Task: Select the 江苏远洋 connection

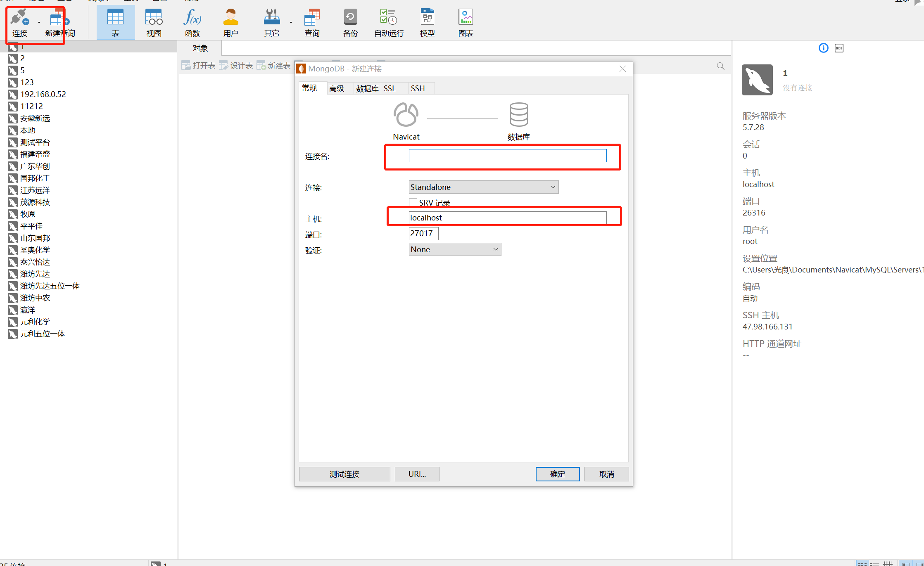Action: pos(88,190)
